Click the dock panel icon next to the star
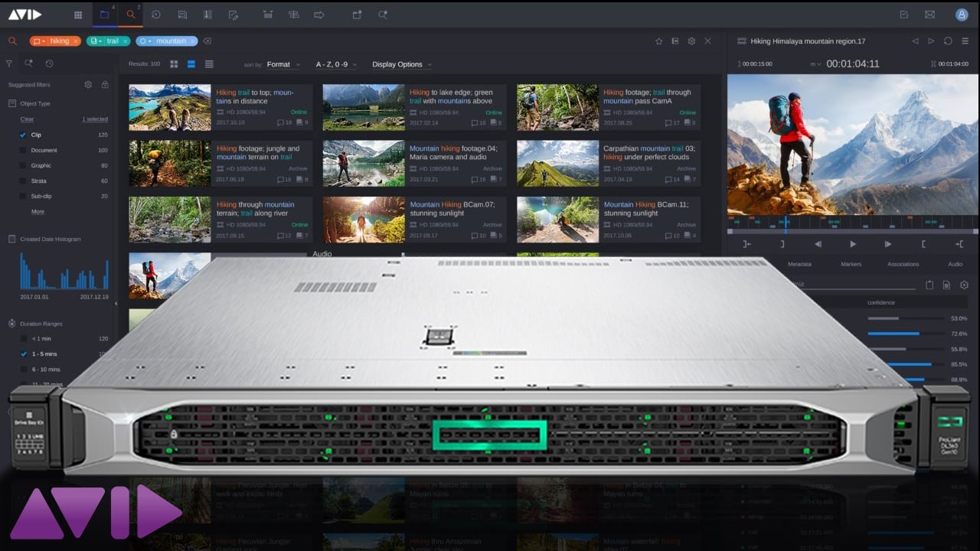 coord(675,41)
